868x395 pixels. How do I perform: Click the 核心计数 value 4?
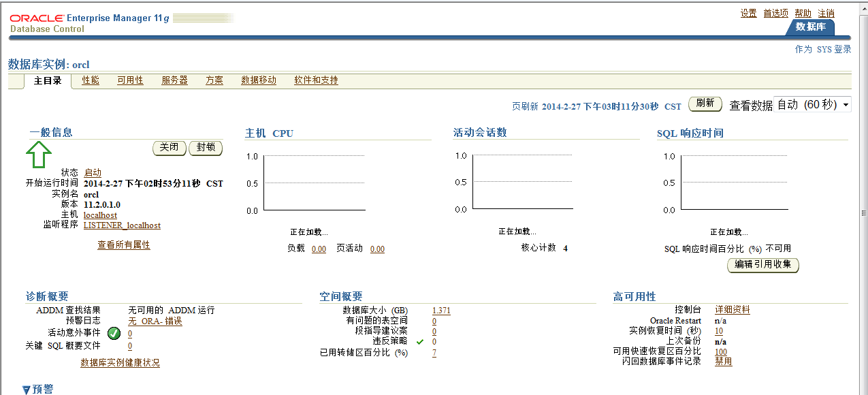pos(565,249)
